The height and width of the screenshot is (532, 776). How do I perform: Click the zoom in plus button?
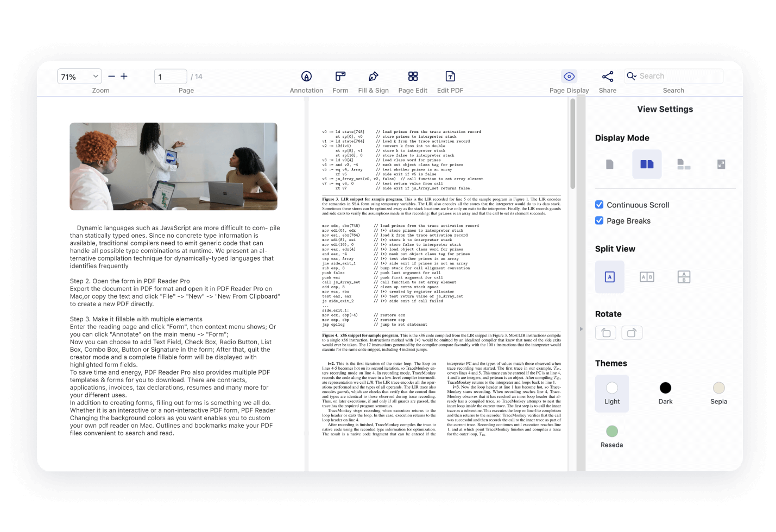pos(124,77)
